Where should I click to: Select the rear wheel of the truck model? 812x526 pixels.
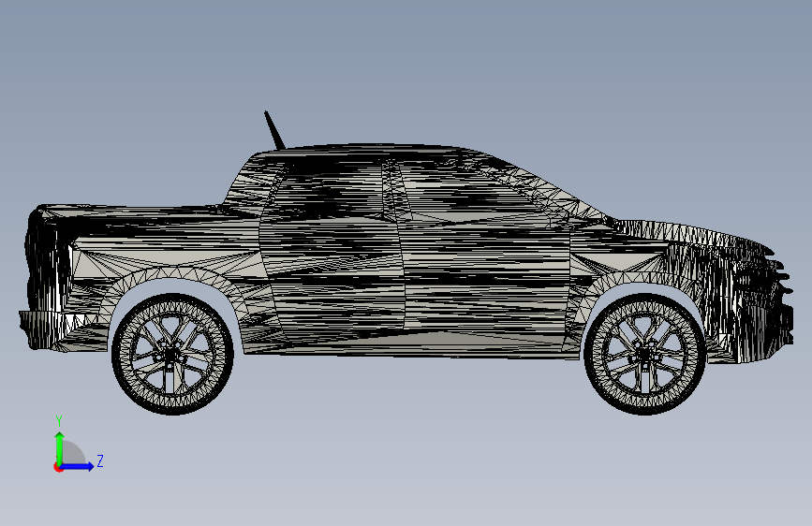pyautogui.click(x=172, y=354)
